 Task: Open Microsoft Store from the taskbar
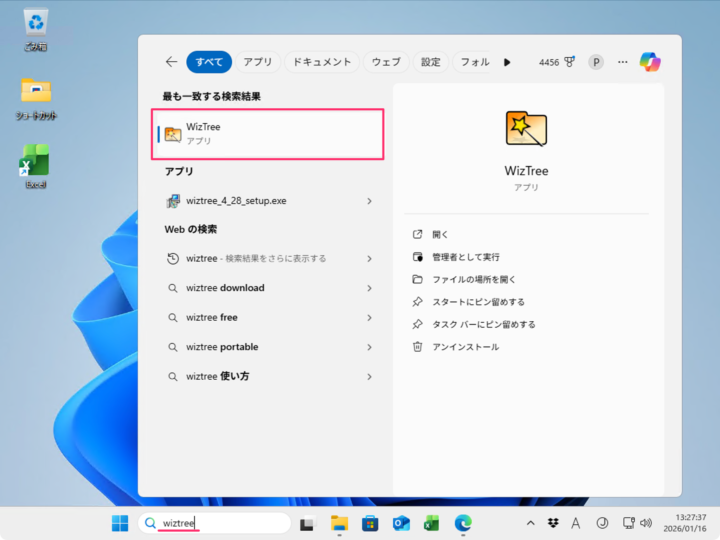(370, 523)
